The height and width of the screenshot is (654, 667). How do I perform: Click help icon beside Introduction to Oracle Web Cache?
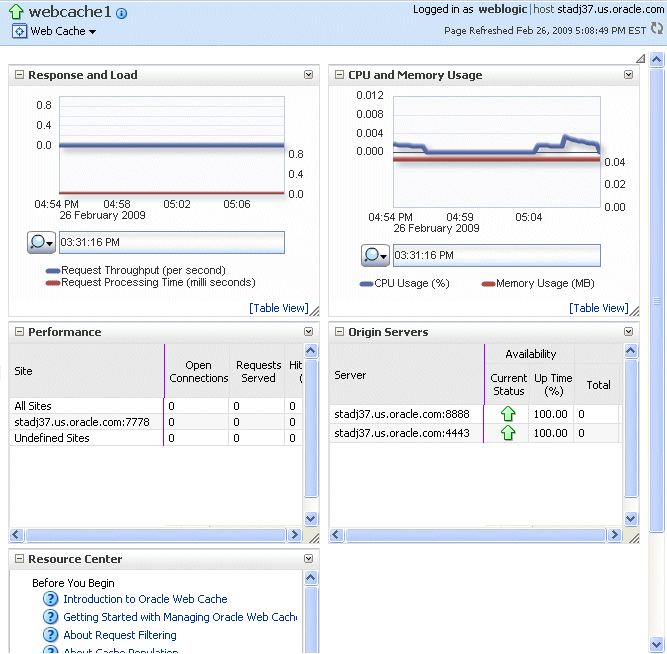51,599
